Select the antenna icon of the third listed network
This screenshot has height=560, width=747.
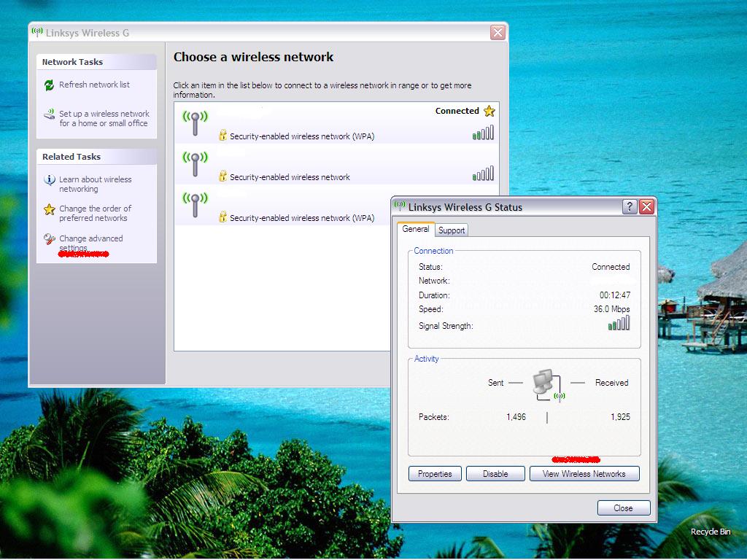click(195, 205)
